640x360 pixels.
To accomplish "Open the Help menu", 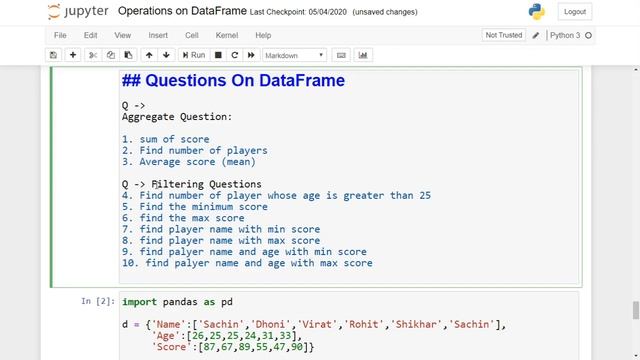I will point(263,36).
